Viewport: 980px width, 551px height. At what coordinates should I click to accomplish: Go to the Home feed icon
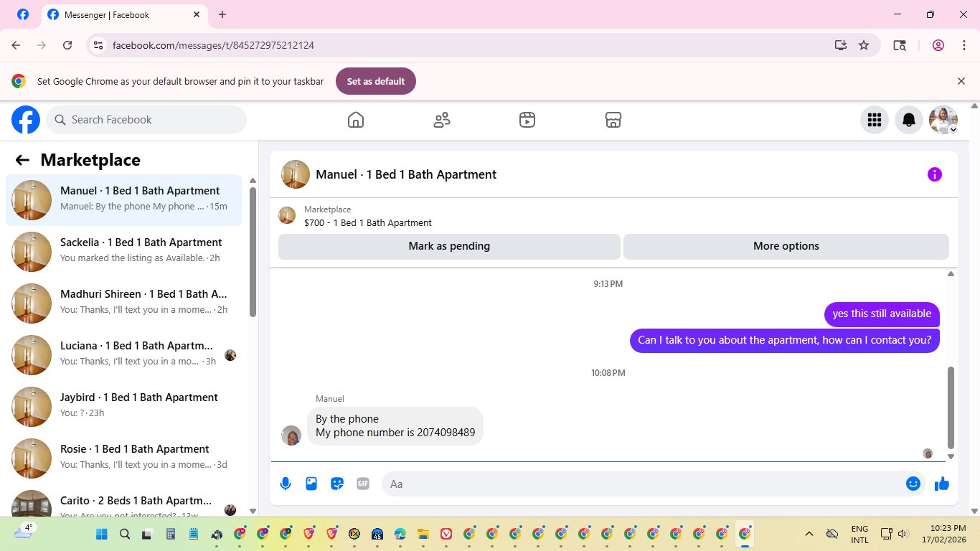356,120
